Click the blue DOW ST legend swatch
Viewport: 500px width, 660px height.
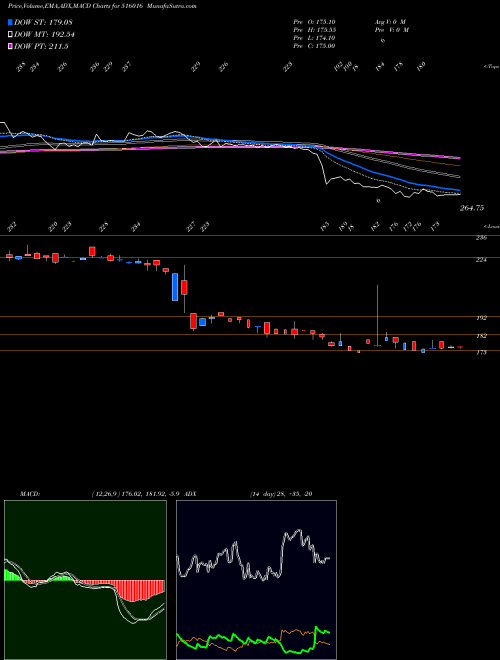pos(10,22)
